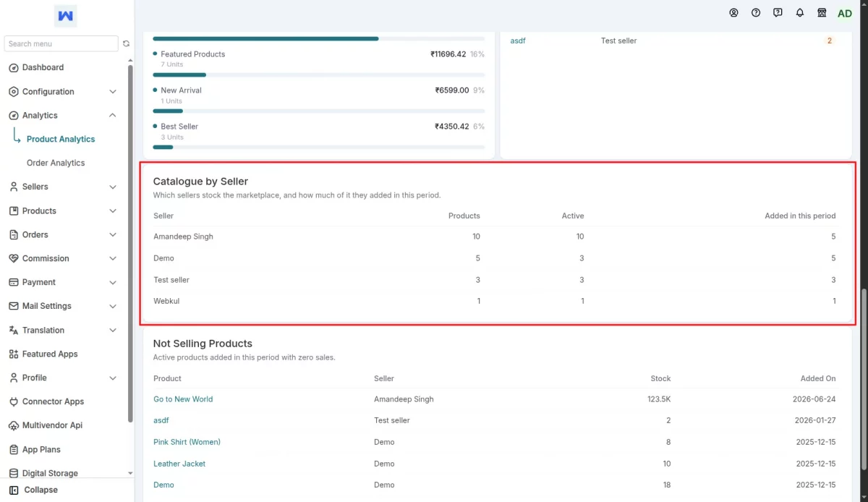
Task: Focus the Search menu input field
Action: (61, 44)
